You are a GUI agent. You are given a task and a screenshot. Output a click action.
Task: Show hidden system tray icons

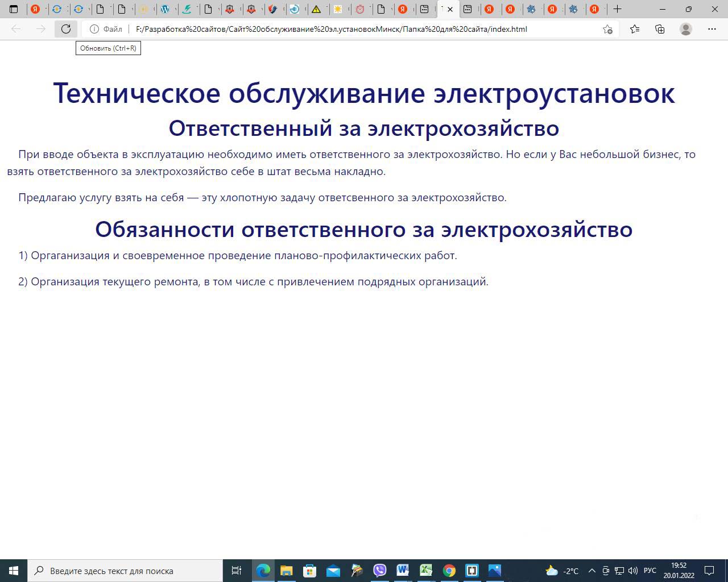click(591, 571)
